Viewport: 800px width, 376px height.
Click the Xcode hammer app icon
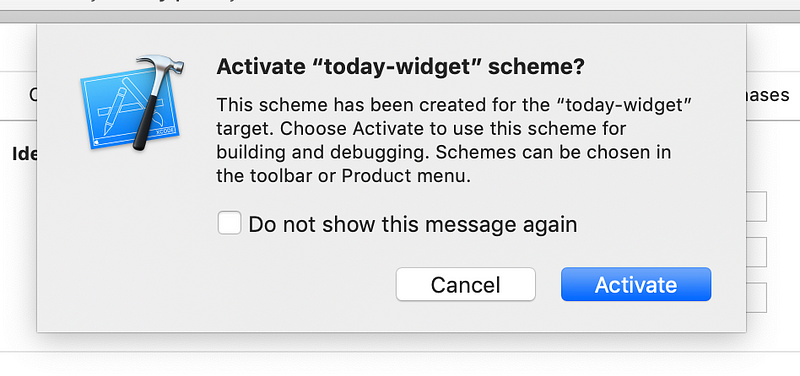[132, 103]
